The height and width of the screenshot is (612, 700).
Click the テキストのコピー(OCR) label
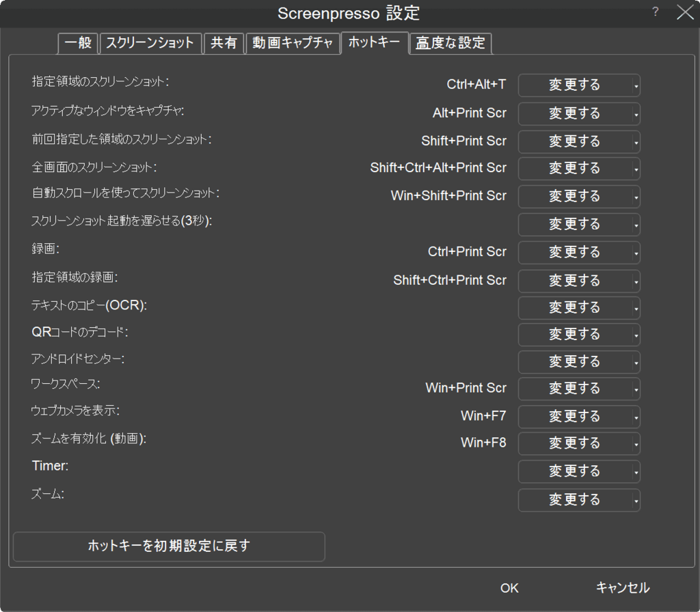pos(89,305)
